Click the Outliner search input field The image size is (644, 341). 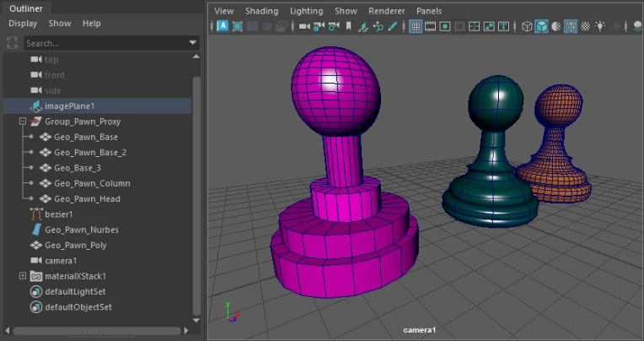101,42
